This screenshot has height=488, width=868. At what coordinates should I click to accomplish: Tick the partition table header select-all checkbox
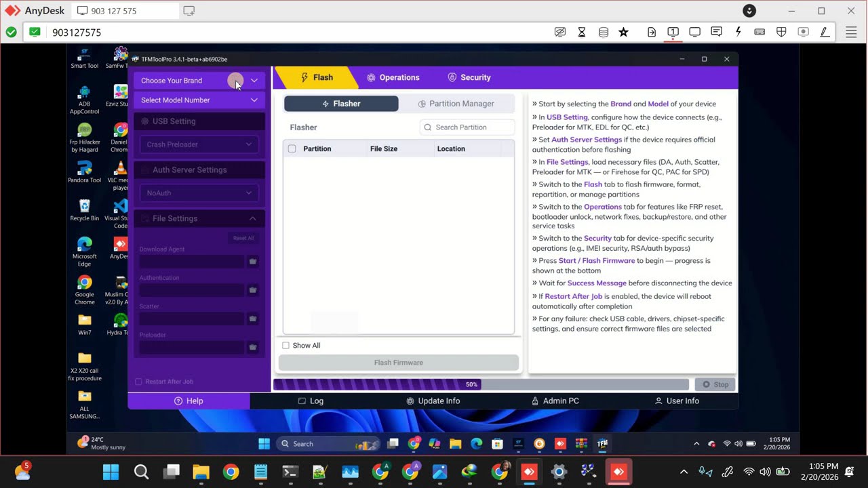(x=292, y=148)
